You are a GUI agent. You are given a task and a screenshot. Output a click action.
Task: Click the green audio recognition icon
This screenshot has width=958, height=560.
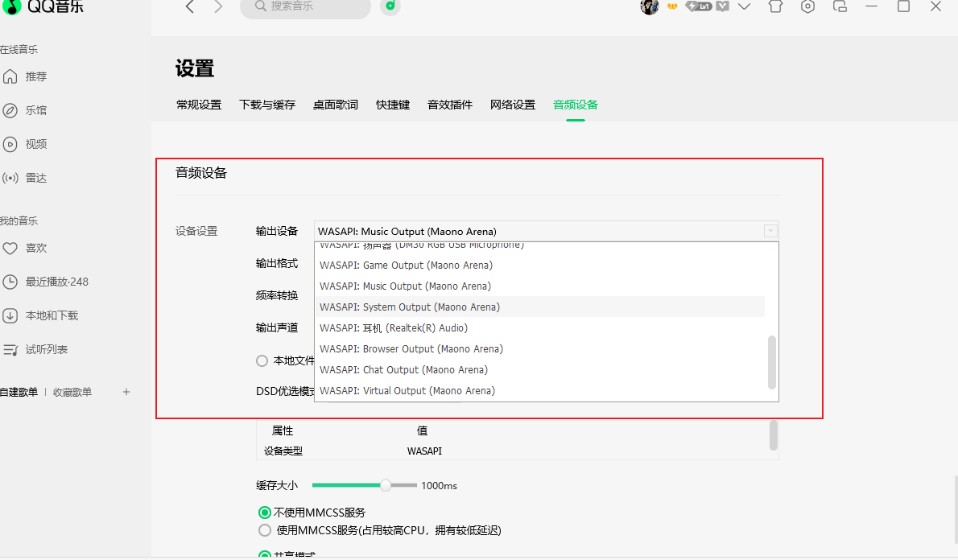pyautogui.click(x=390, y=6)
